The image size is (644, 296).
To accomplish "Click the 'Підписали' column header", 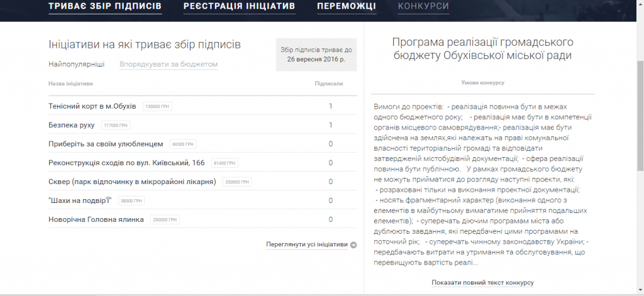I will (x=328, y=84).
